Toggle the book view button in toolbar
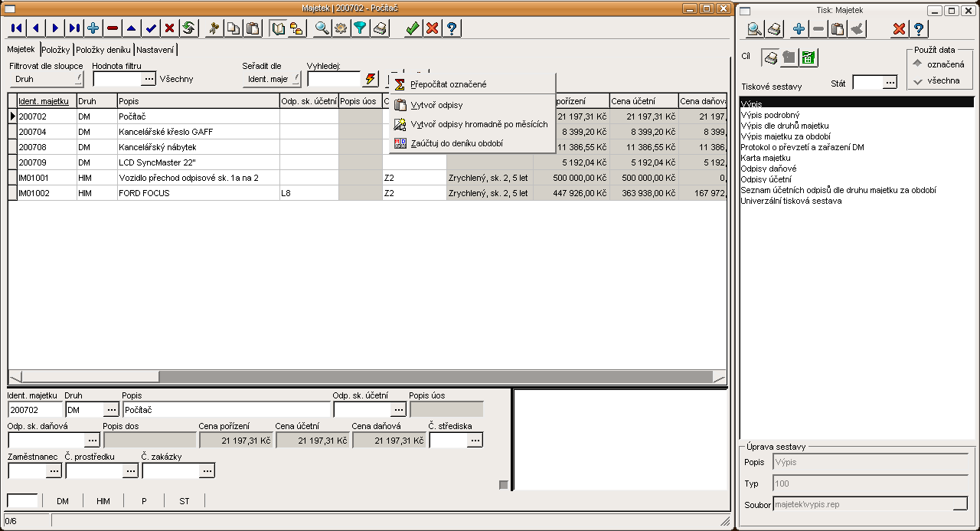 [278, 28]
